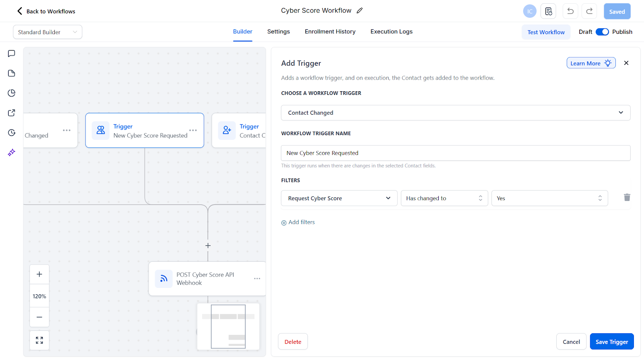The width and height of the screenshot is (644, 361).
Task: Open the IC user avatar
Action: click(x=530, y=11)
